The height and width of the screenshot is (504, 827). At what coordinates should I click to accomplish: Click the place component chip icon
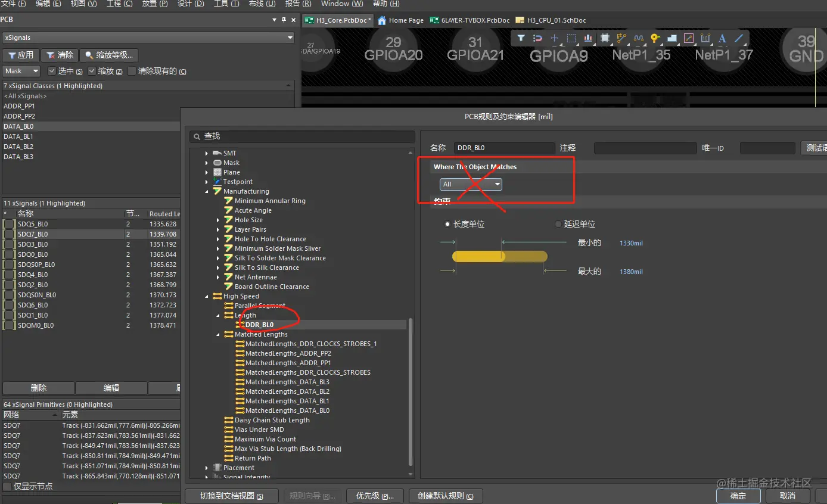pyautogui.click(x=605, y=38)
